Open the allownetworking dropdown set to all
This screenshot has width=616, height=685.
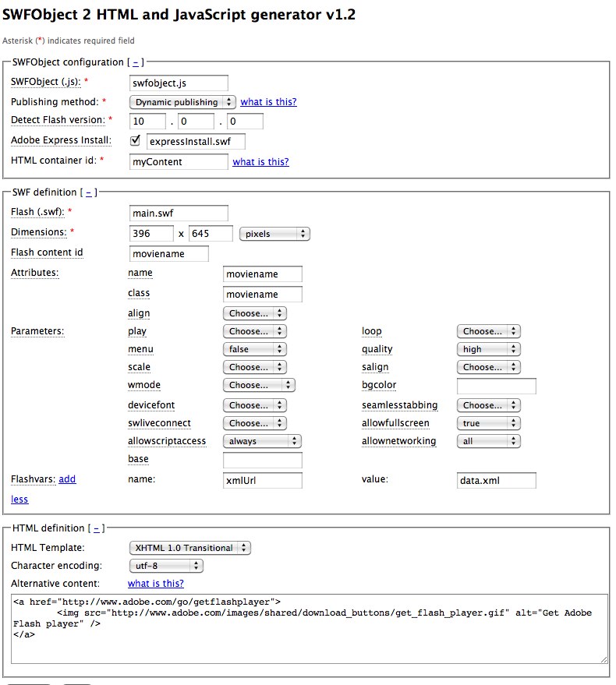tap(489, 441)
